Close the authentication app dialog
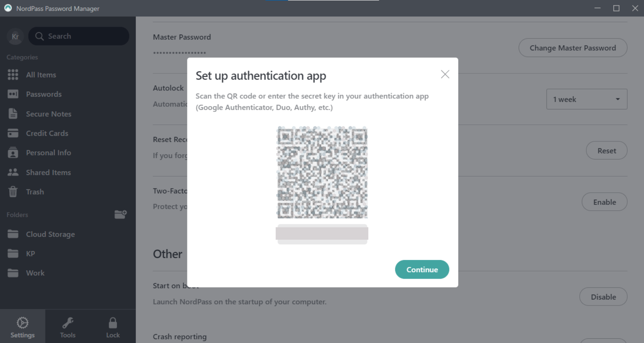The image size is (644, 343). (x=445, y=75)
